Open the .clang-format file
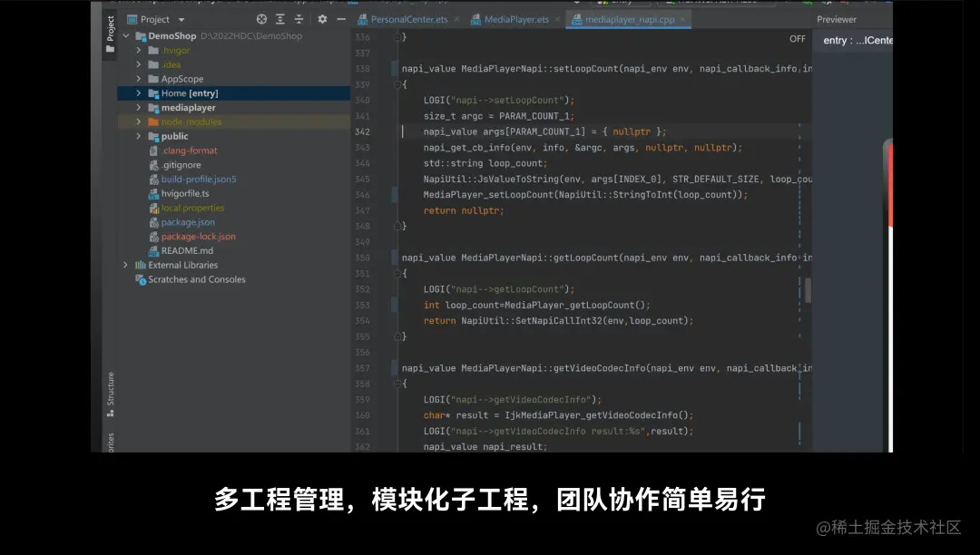 [190, 151]
